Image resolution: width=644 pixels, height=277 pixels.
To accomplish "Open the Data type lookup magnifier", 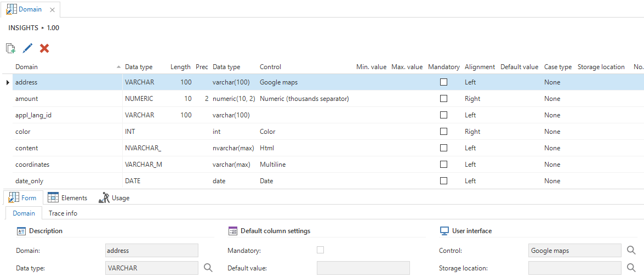I will click(208, 268).
